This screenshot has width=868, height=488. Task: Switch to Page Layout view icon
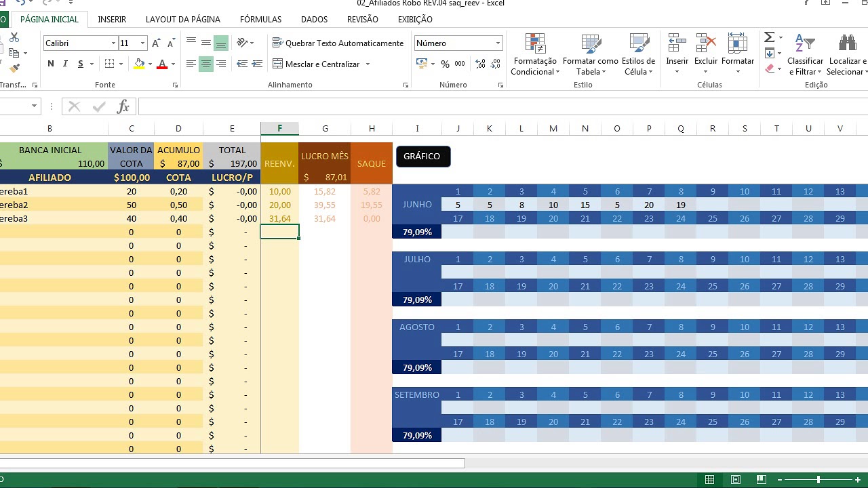[736, 480]
